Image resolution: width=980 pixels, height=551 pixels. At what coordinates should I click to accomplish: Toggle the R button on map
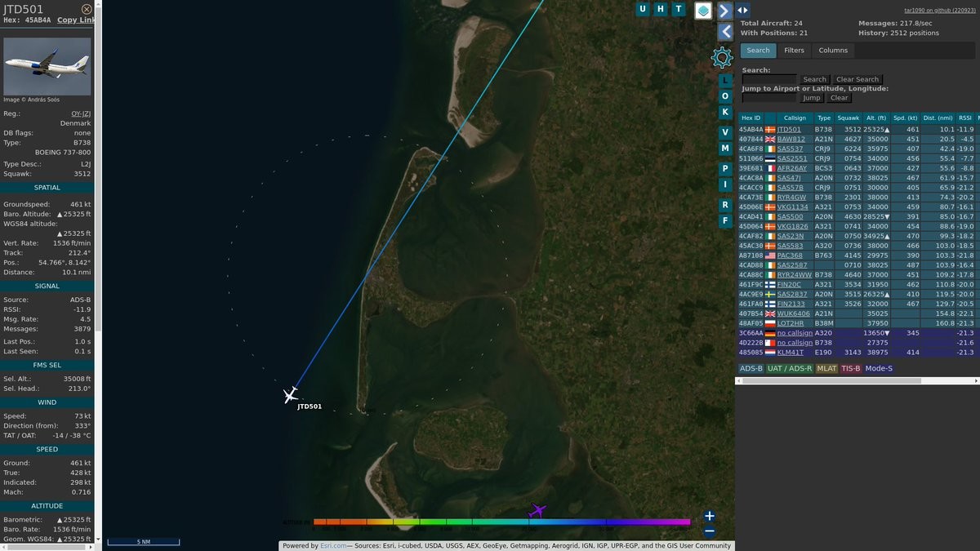725,205
